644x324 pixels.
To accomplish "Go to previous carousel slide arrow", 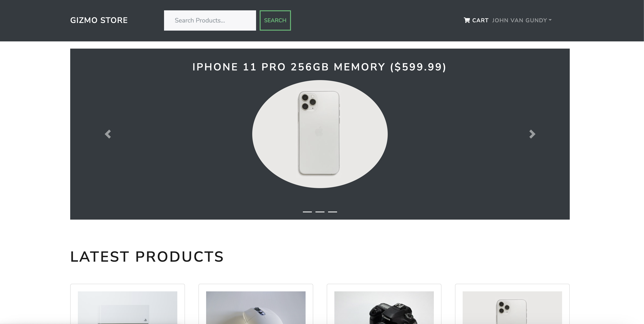I will click(108, 134).
